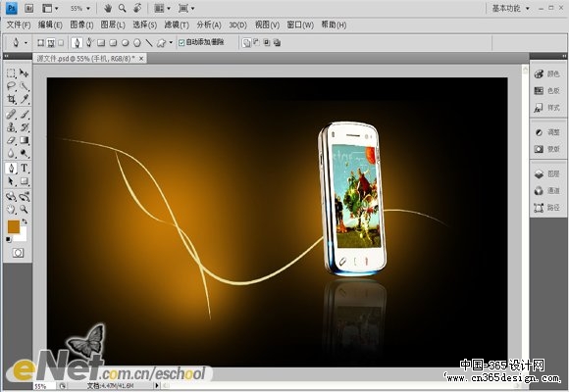Open the 颜色 panel
Image resolution: width=569 pixels, height=392 pixels.
(547, 73)
